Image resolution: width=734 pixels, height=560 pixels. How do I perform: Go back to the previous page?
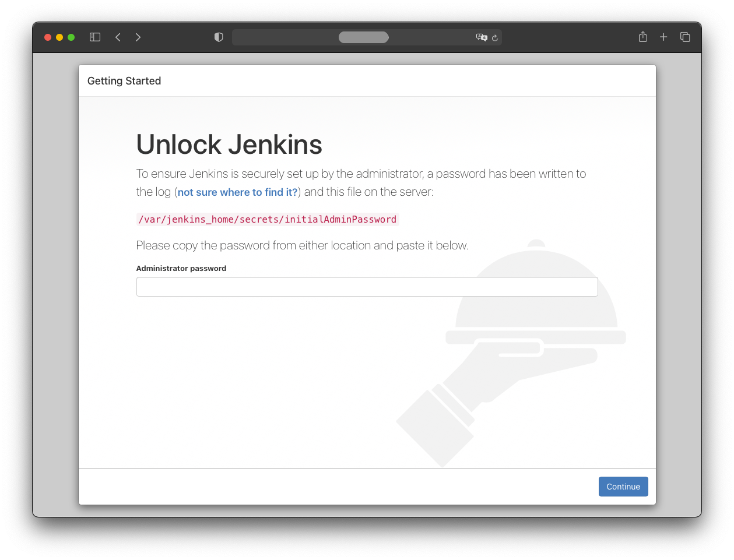point(118,37)
